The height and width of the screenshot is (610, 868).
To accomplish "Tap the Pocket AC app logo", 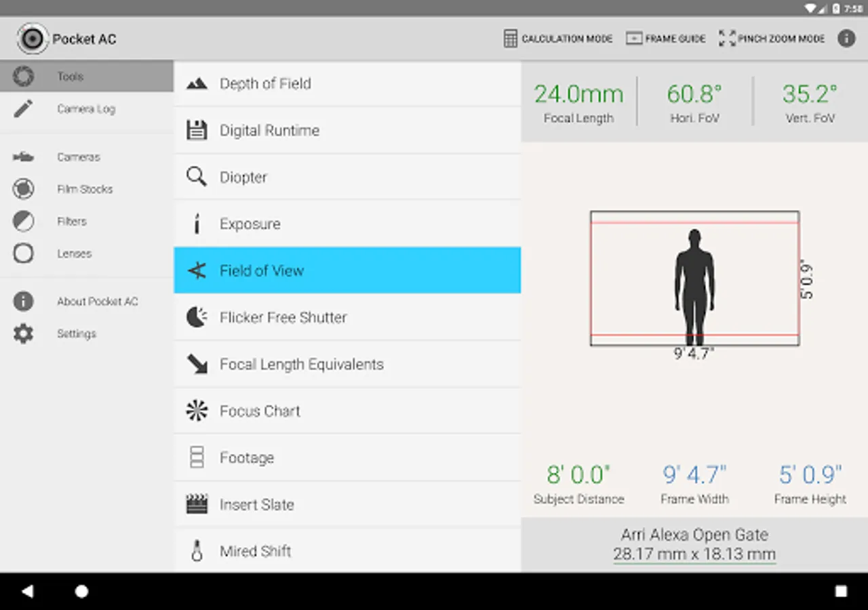I will coord(32,39).
